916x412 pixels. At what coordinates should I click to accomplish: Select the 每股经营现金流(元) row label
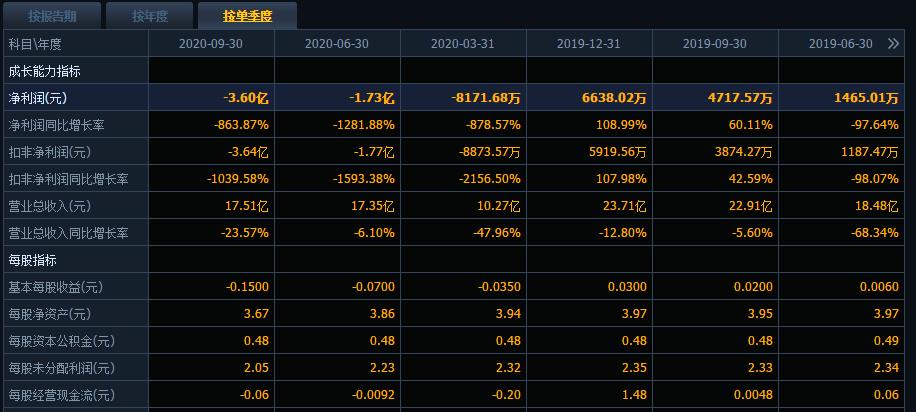[61, 395]
